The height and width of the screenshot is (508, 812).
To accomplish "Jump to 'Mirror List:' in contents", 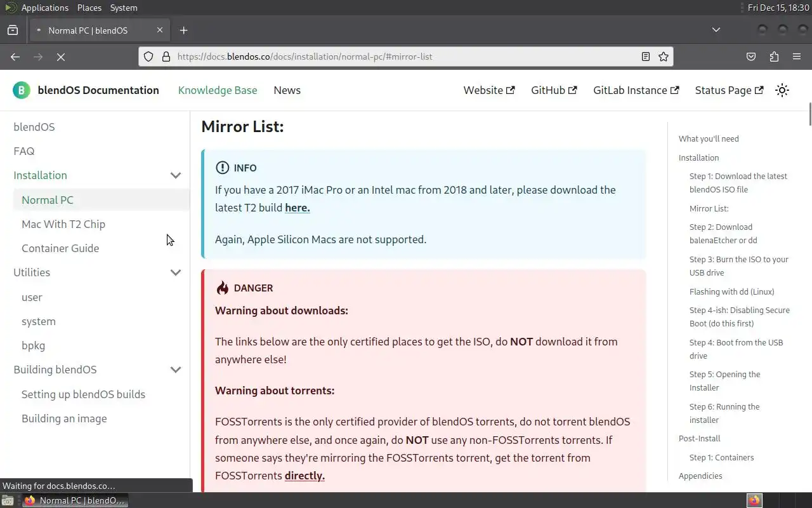I will [x=709, y=208].
